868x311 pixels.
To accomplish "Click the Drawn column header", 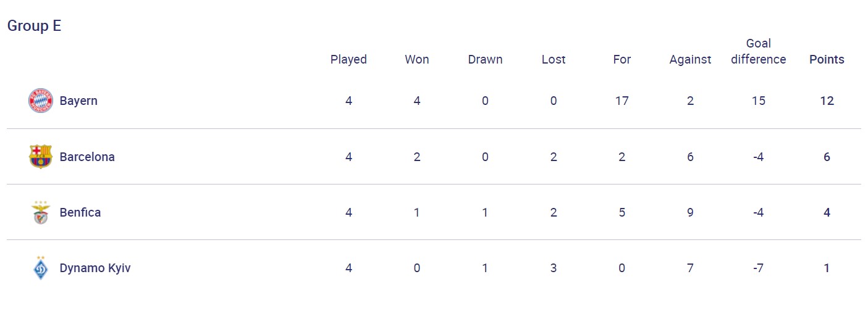I will (485, 59).
